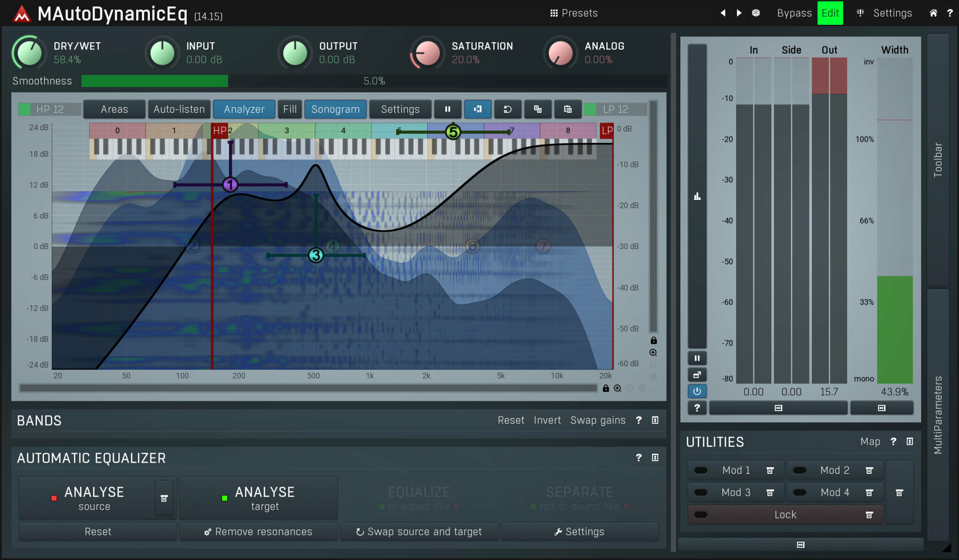Viewport: 959px width, 560px height.
Task: Click the flip/mirror icon next to pause
Action: point(478,110)
